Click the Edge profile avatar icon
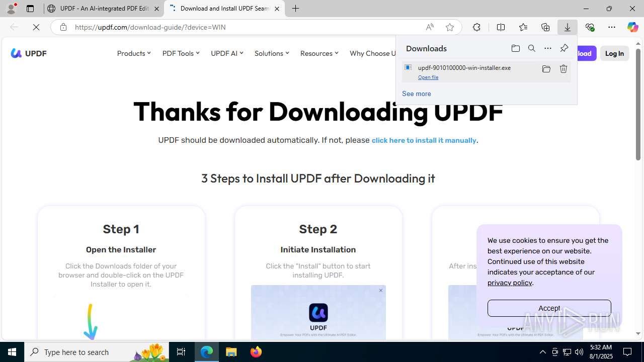This screenshot has width=644, height=362. click(x=11, y=9)
